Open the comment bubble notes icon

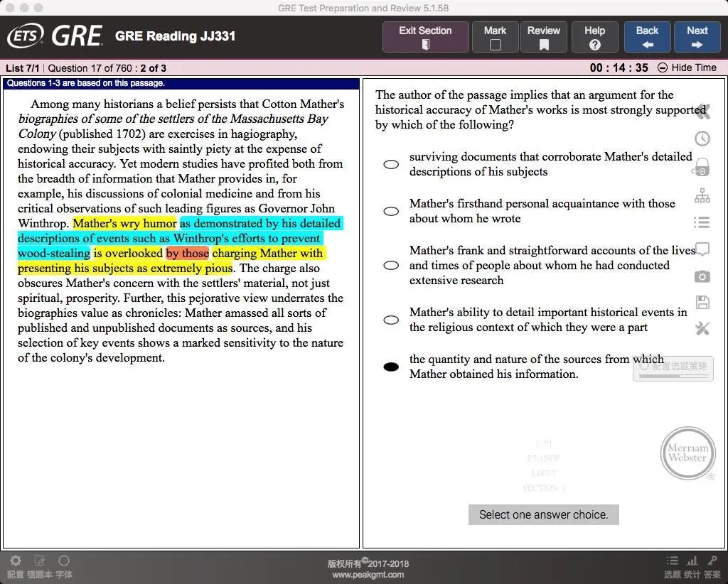click(x=702, y=249)
